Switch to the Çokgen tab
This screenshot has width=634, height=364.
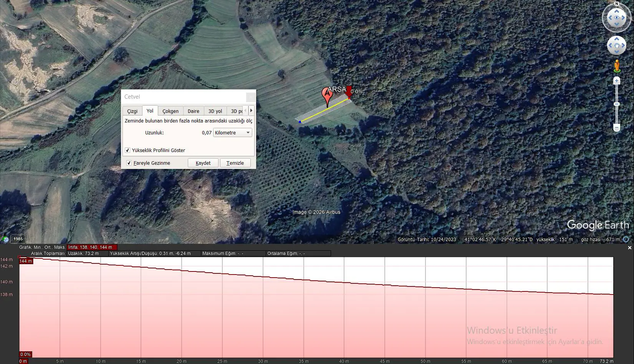pos(171,111)
